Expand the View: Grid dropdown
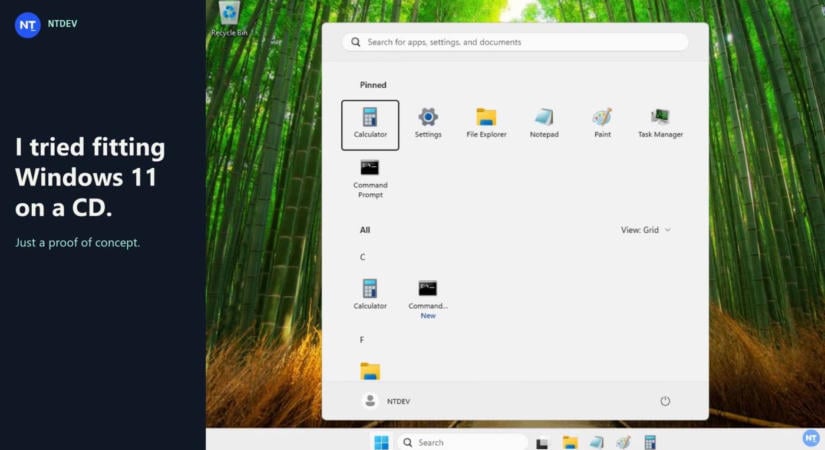The width and height of the screenshot is (825, 450). [x=646, y=230]
